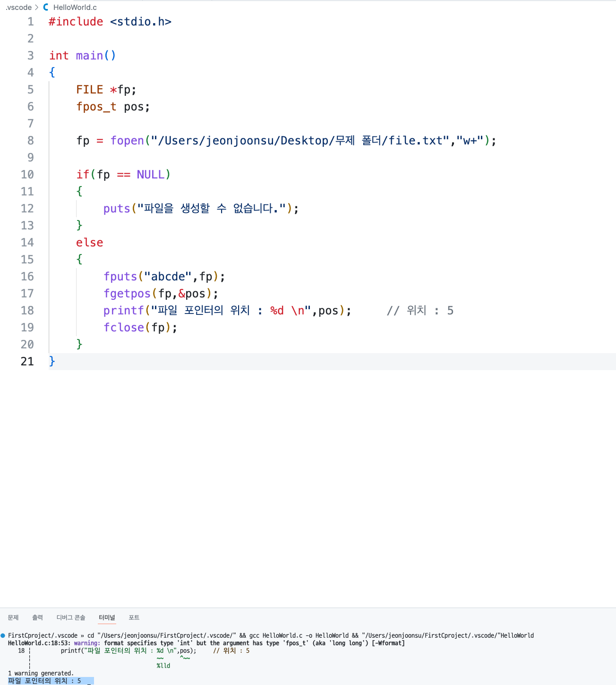The width and height of the screenshot is (616, 685).
Task: Click the blue command status dot in terminal
Action: (3, 635)
